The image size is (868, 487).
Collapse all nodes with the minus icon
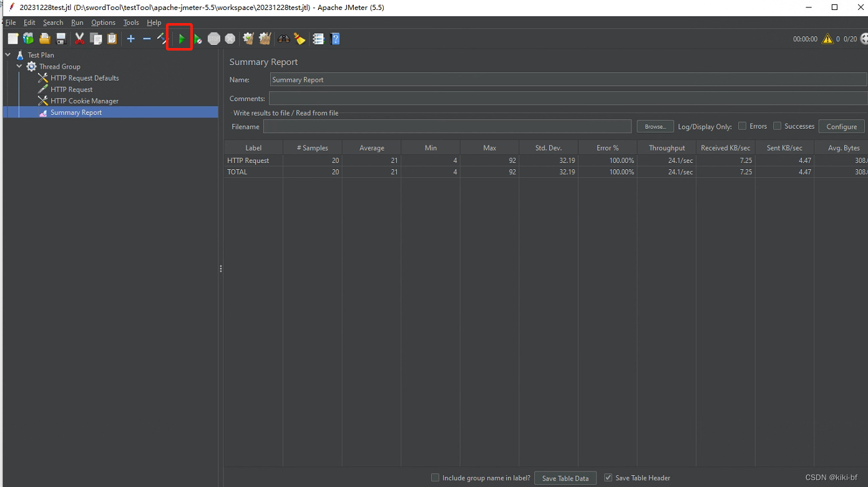coord(147,39)
